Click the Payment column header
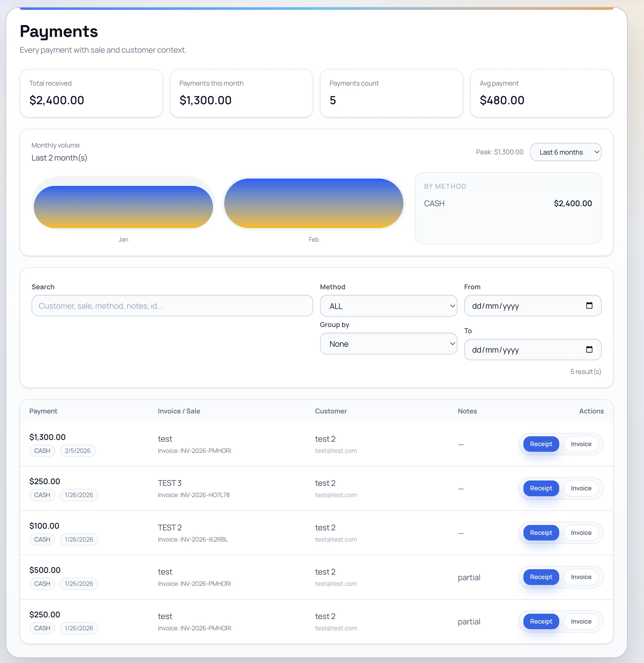This screenshot has width=644, height=663. click(43, 411)
